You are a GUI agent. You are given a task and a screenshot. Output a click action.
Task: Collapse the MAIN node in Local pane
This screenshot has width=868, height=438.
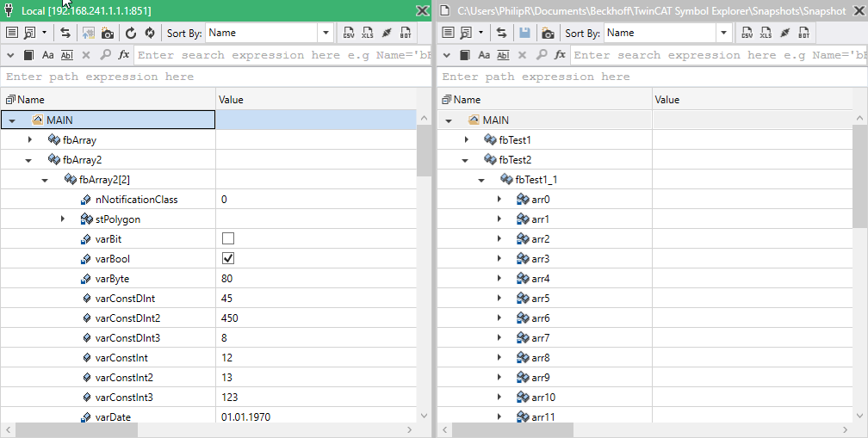coord(12,120)
